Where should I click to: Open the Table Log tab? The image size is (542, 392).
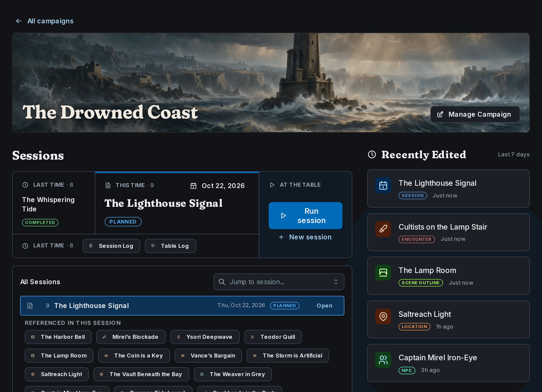[170, 246]
